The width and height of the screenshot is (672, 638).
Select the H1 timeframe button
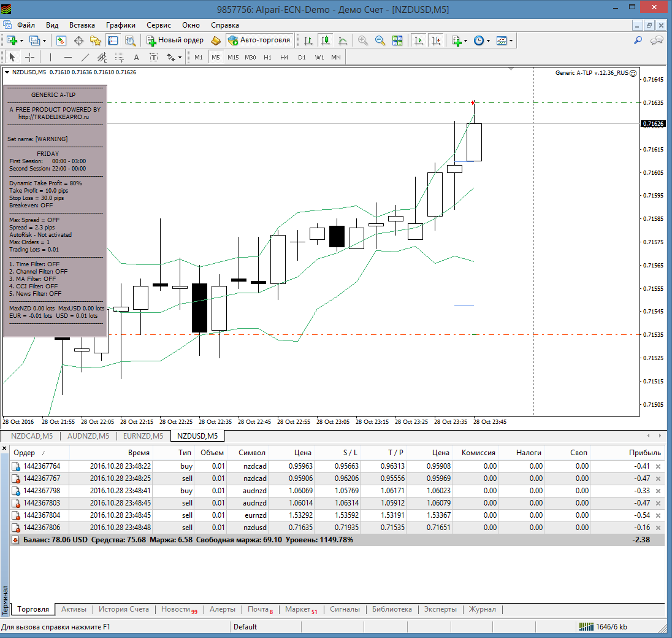pos(267,57)
